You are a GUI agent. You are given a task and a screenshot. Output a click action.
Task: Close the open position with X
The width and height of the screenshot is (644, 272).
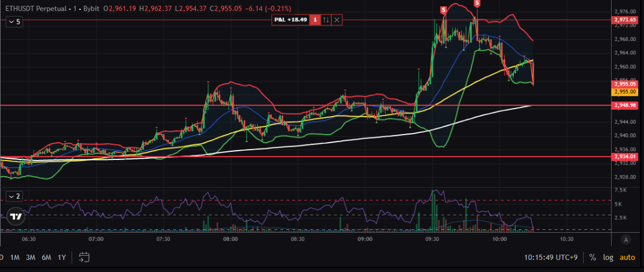(337, 20)
